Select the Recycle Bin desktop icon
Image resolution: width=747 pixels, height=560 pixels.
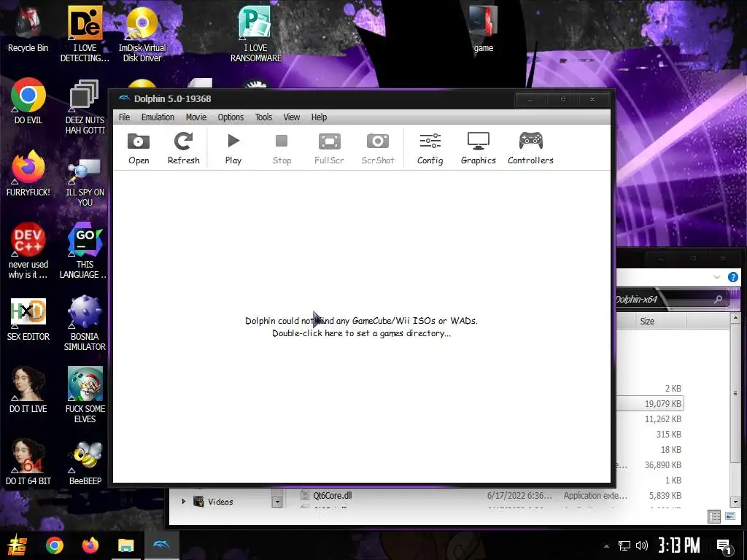[x=28, y=29]
